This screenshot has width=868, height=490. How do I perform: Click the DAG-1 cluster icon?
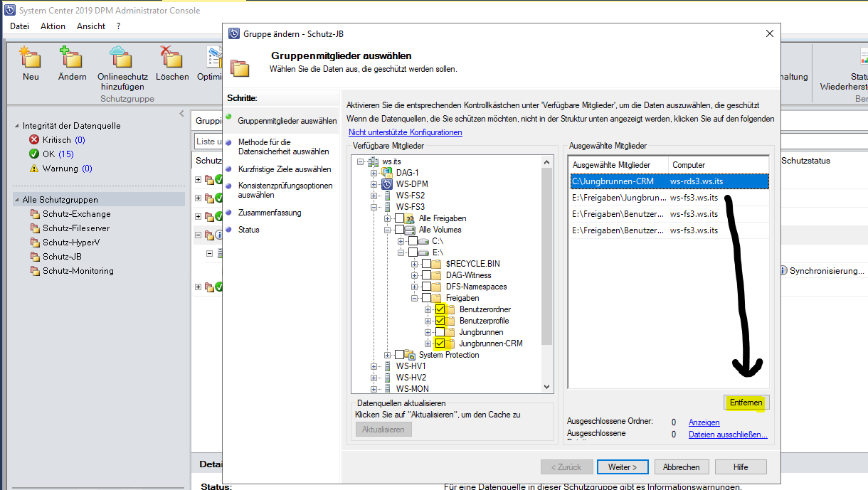(x=387, y=173)
